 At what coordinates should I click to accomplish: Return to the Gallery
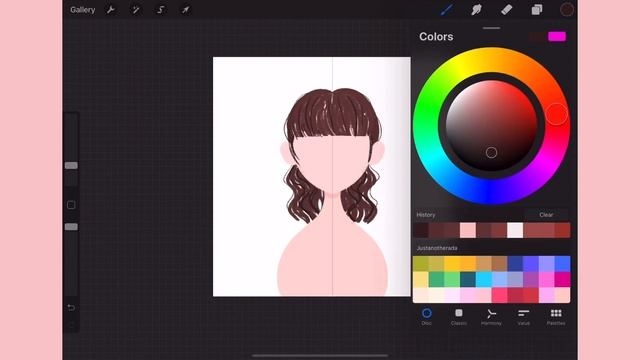82,10
